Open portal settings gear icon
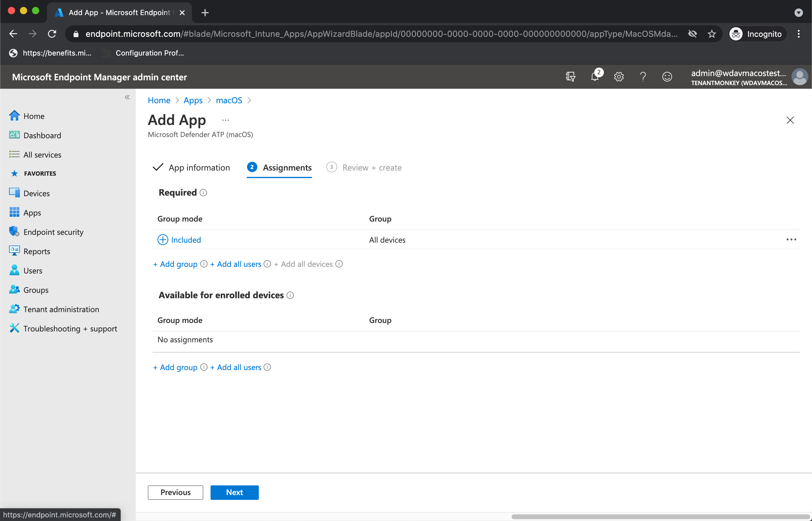Screen dimensions: 812x521 tap(619, 77)
